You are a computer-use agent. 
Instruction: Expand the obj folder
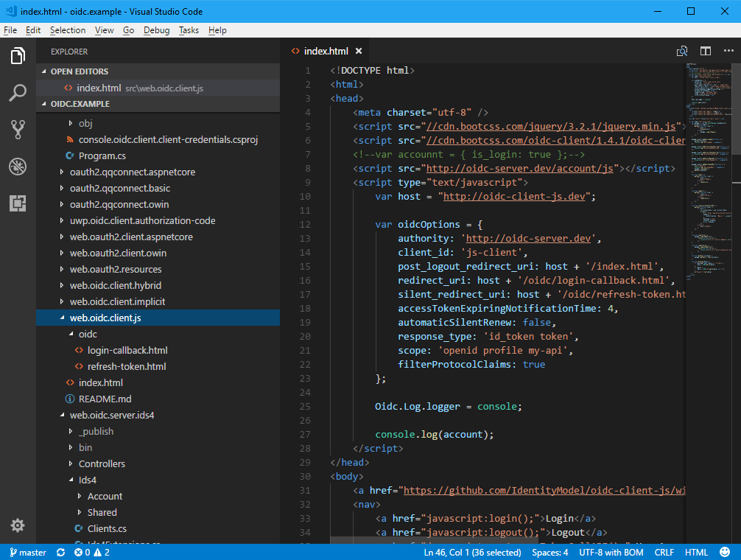71,123
